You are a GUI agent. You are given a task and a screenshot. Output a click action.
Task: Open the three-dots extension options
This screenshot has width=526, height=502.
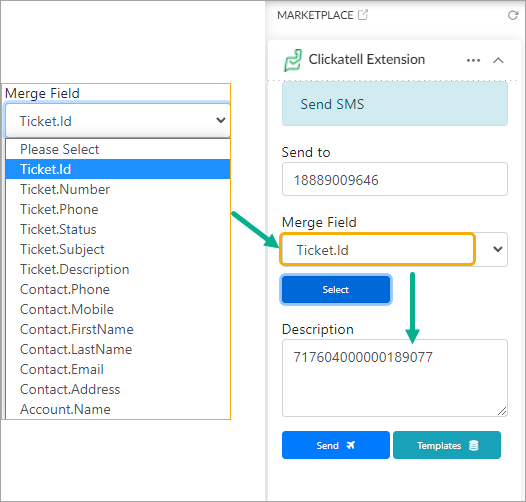pos(473,60)
